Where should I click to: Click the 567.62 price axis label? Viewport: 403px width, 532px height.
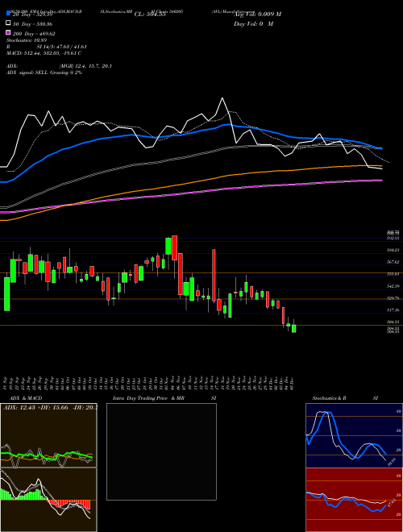(393, 262)
